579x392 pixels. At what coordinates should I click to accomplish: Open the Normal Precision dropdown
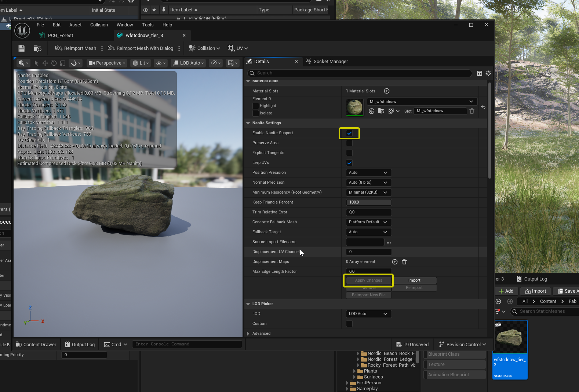click(368, 183)
